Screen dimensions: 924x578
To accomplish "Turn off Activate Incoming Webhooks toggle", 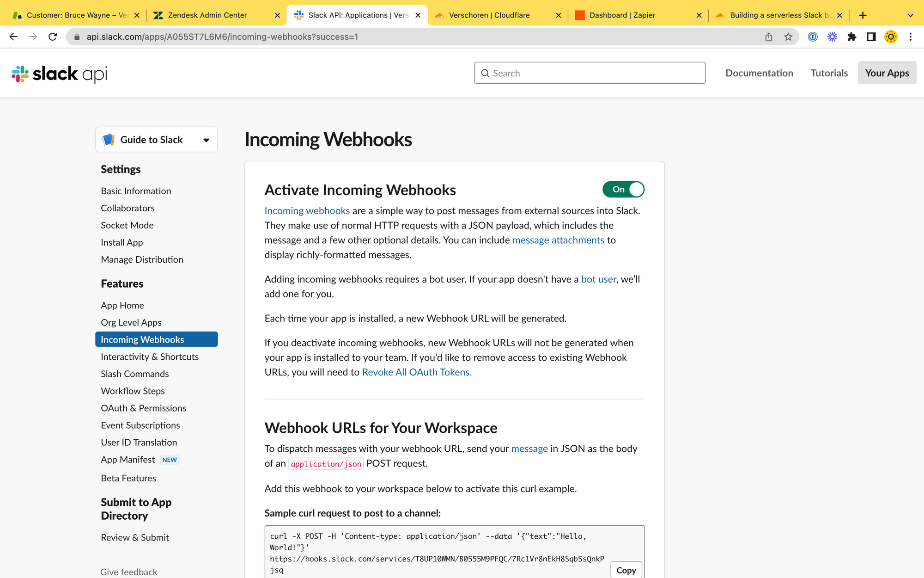I will [623, 189].
